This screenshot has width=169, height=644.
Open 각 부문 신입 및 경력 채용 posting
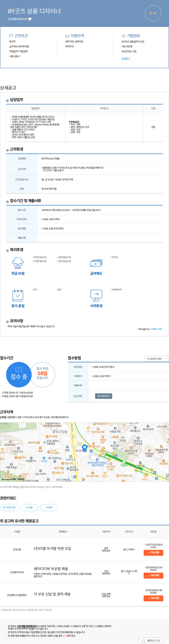point(52,594)
